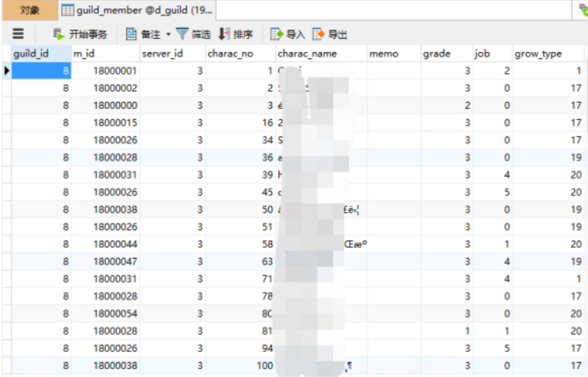Viewport: 588px width, 377px height.
Task: Click the 开始事务 (begin transaction) button
Action: (80, 34)
